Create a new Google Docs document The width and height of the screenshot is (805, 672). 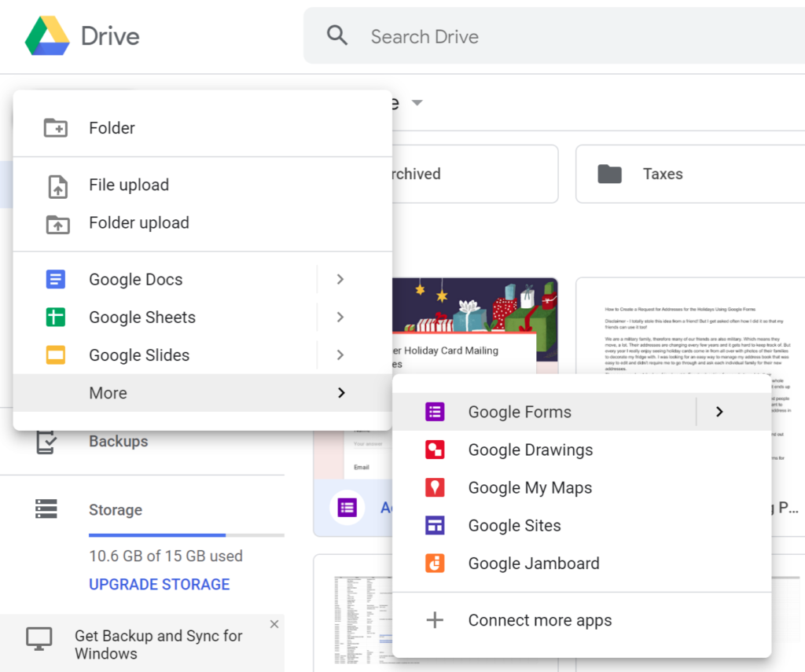coord(164,279)
